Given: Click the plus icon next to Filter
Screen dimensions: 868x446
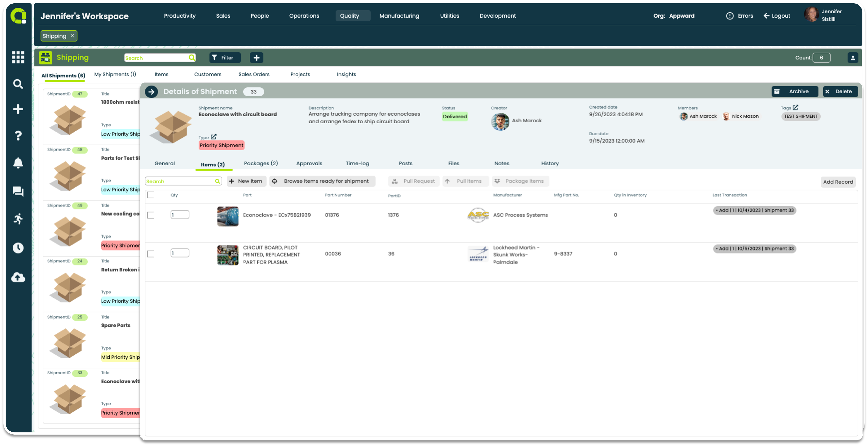Looking at the screenshot, I should (256, 58).
